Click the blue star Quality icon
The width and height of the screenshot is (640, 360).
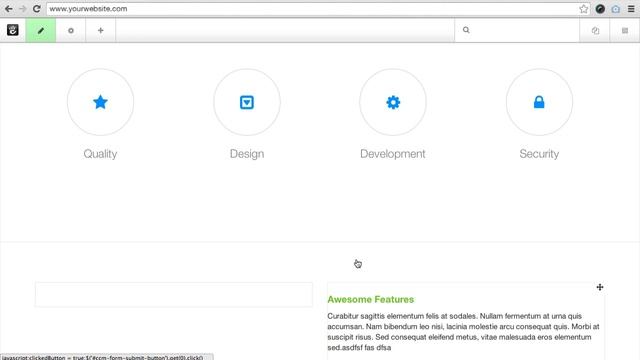(100, 102)
